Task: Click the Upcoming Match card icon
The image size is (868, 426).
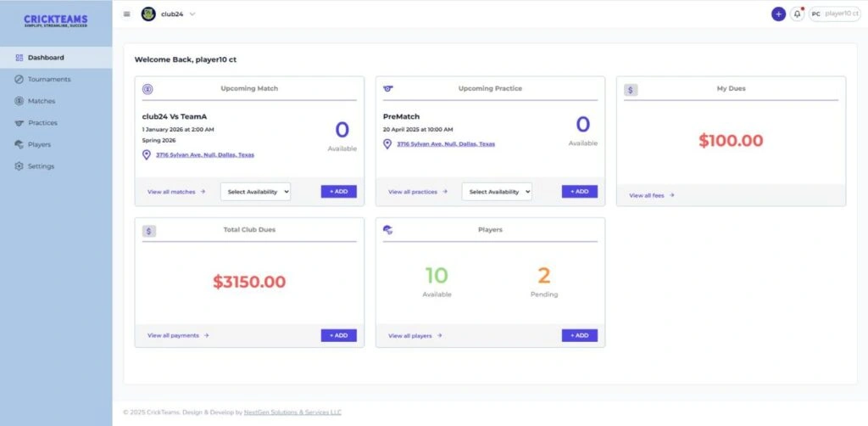Action: 148,88
